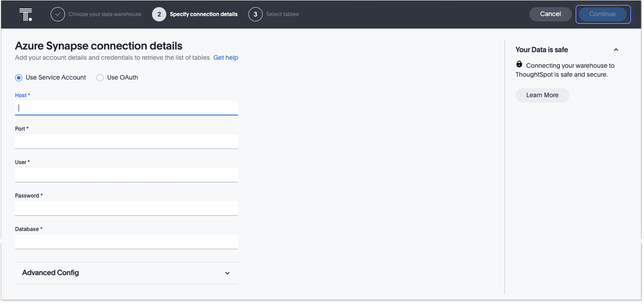Image resolution: width=644 pixels, height=304 pixels.
Task: Open the Get help link
Action: [x=225, y=58]
